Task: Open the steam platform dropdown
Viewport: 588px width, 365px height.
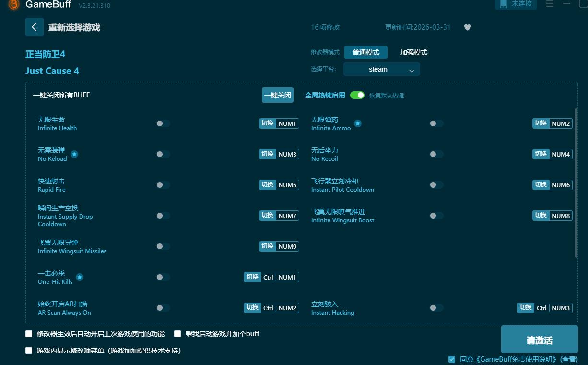Action: 382,69
